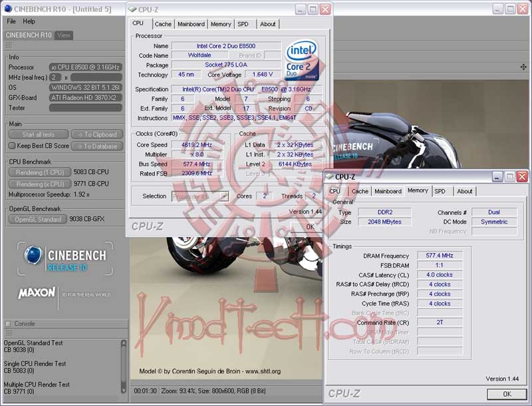The width and height of the screenshot is (532, 406).
Task: Minimize the CPU-Z Memory window
Action: [497, 176]
